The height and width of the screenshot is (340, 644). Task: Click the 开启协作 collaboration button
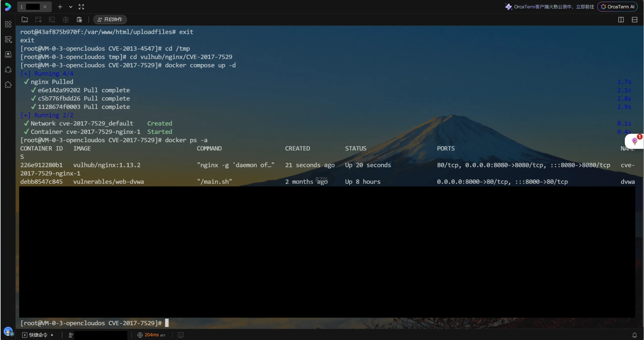[110, 19]
